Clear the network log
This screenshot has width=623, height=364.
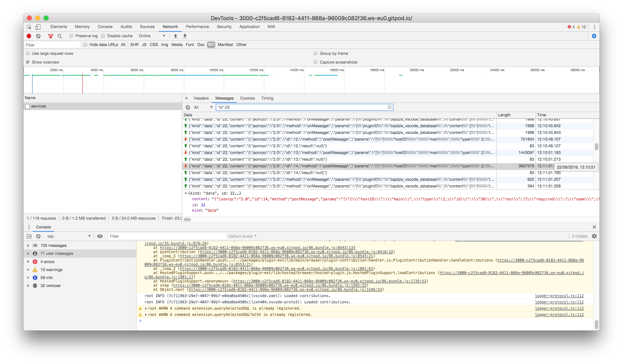click(x=38, y=36)
